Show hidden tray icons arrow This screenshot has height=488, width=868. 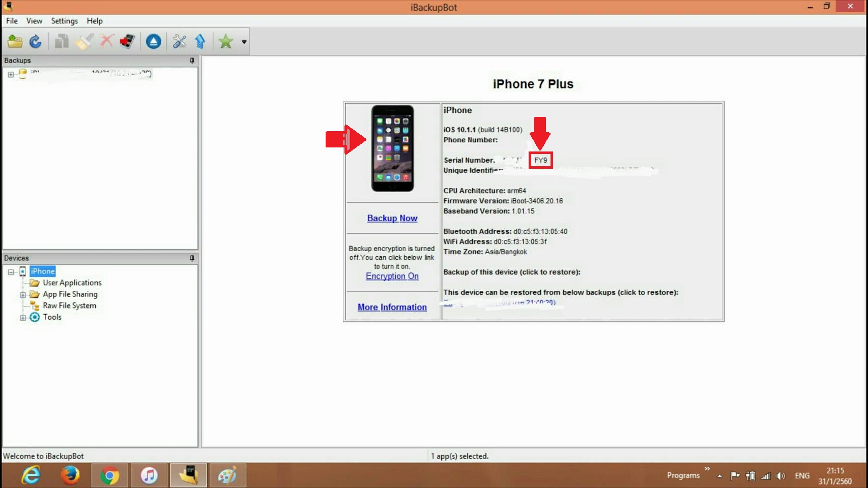click(719, 476)
